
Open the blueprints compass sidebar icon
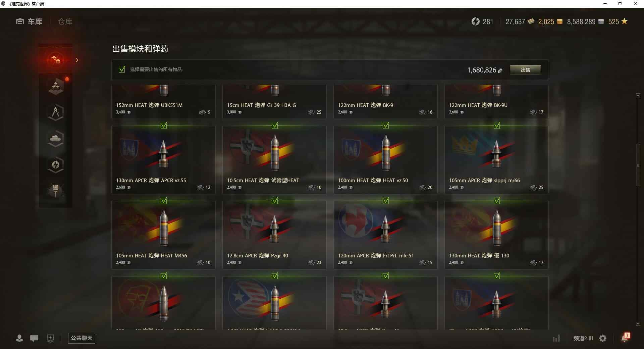56,112
